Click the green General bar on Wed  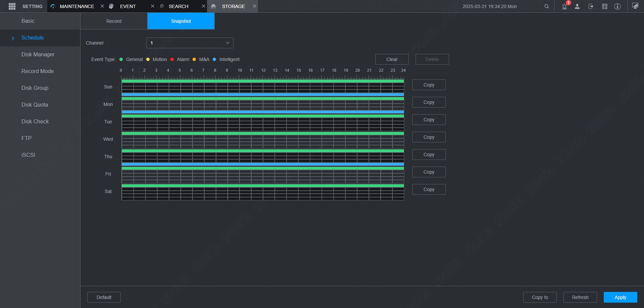(263, 133)
